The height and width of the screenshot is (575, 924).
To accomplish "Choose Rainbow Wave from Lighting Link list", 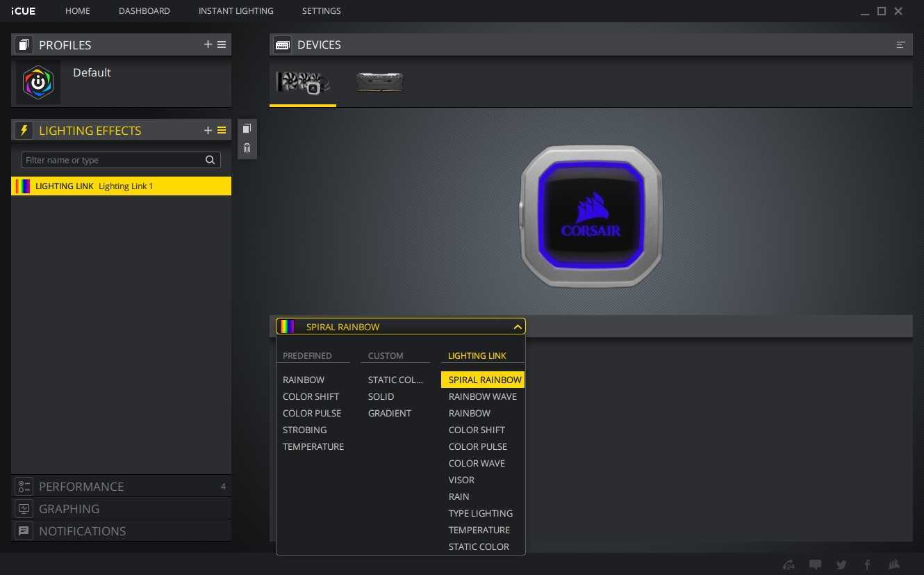I will pyautogui.click(x=482, y=396).
